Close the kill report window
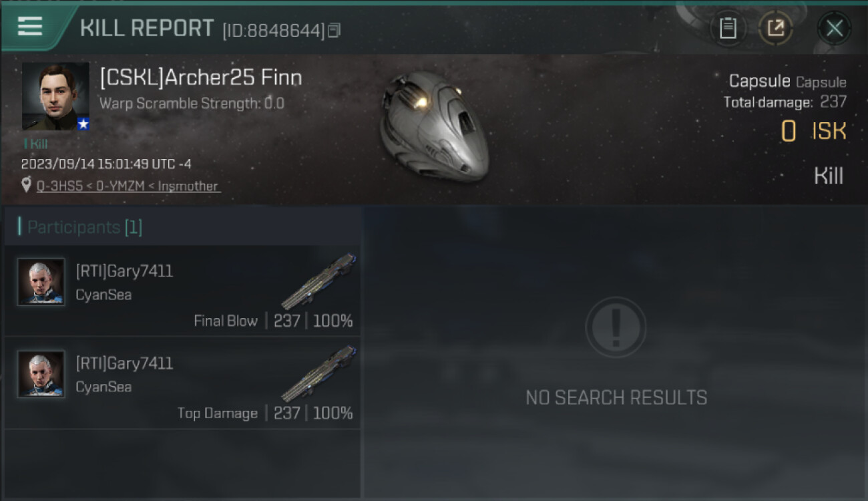The width and height of the screenshot is (868, 501). pyautogui.click(x=834, y=28)
